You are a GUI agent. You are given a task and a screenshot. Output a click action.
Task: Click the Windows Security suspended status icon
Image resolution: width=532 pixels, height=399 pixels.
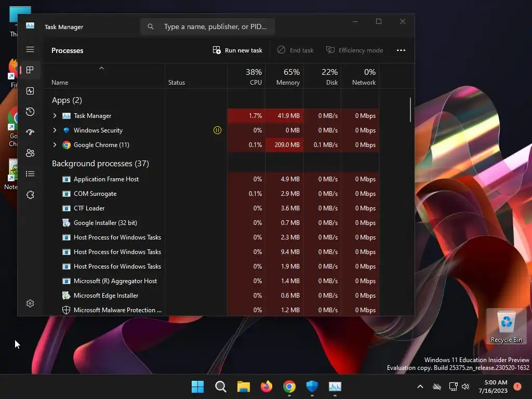(x=218, y=130)
